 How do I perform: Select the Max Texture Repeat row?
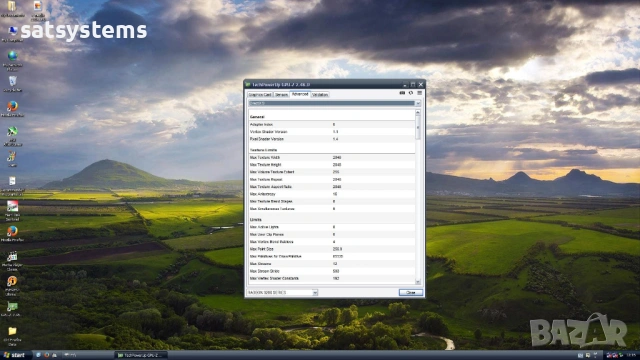tap(331, 180)
